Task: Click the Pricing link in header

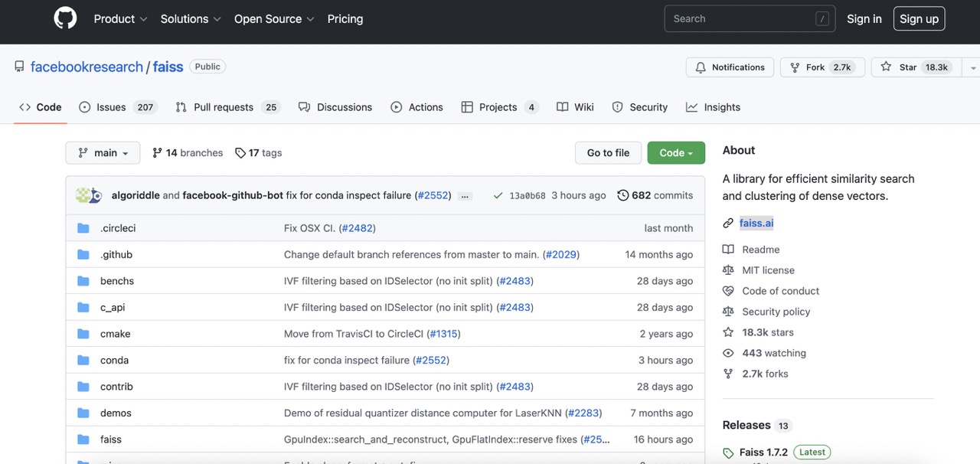Action: (345, 19)
